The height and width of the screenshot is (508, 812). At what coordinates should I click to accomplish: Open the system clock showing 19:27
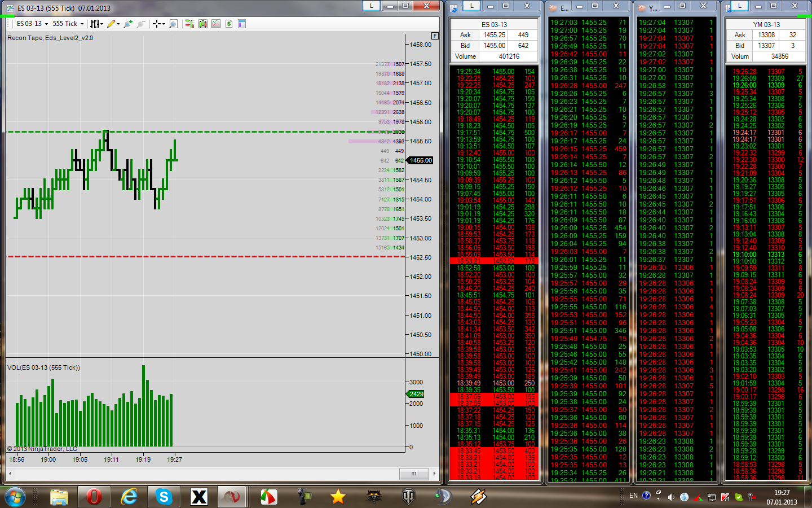point(782,497)
